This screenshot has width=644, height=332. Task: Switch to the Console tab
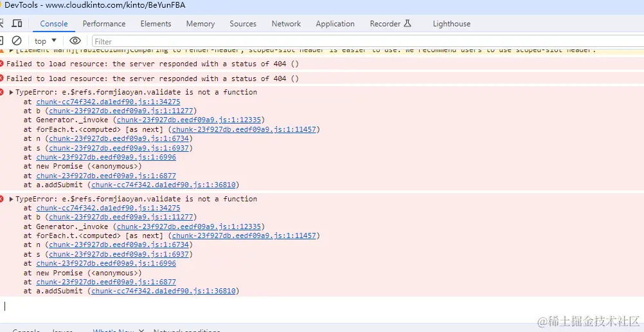(x=54, y=24)
